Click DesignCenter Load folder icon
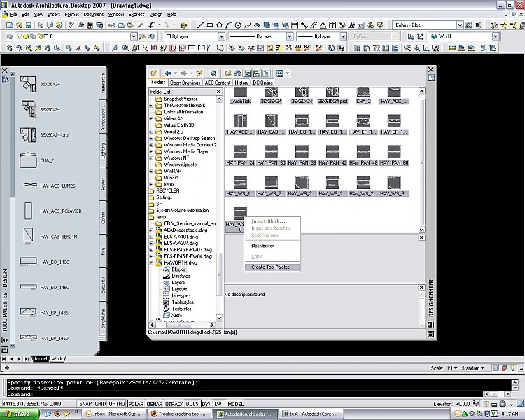Image resolution: width=525 pixels, height=420 pixels. pyautogui.click(x=154, y=73)
